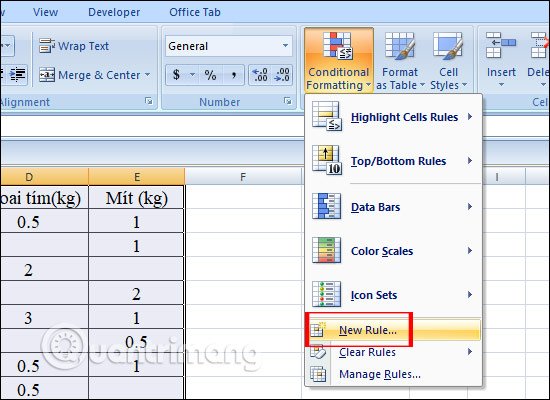This screenshot has height=400, width=550.
Task: Click the Clear Rules eraser icon
Action: point(318,352)
